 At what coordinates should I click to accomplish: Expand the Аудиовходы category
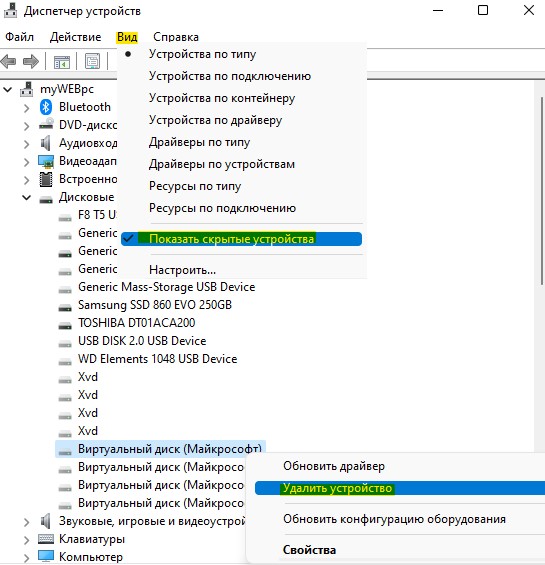click(x=26, y=144)
